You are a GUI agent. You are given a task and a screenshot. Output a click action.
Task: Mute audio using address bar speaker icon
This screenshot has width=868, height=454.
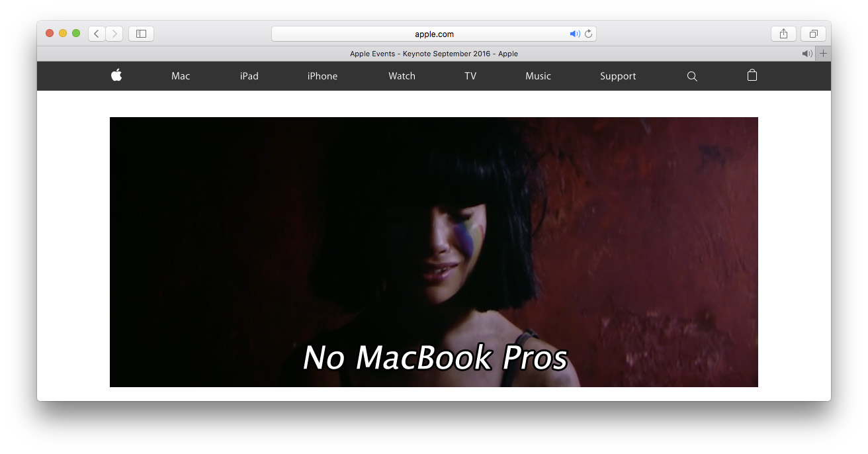(575, 34)
